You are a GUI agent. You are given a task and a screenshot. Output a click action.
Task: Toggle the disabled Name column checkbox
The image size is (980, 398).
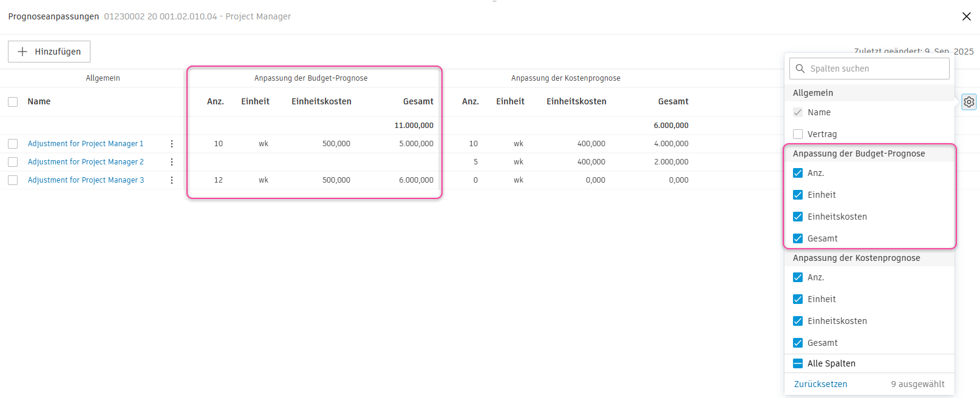point(798,112)
